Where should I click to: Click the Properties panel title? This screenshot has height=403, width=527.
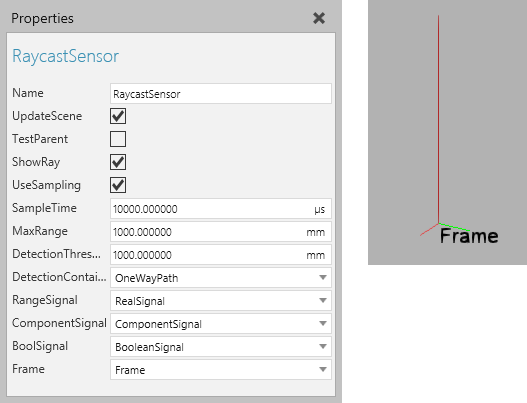click(42, 18)
